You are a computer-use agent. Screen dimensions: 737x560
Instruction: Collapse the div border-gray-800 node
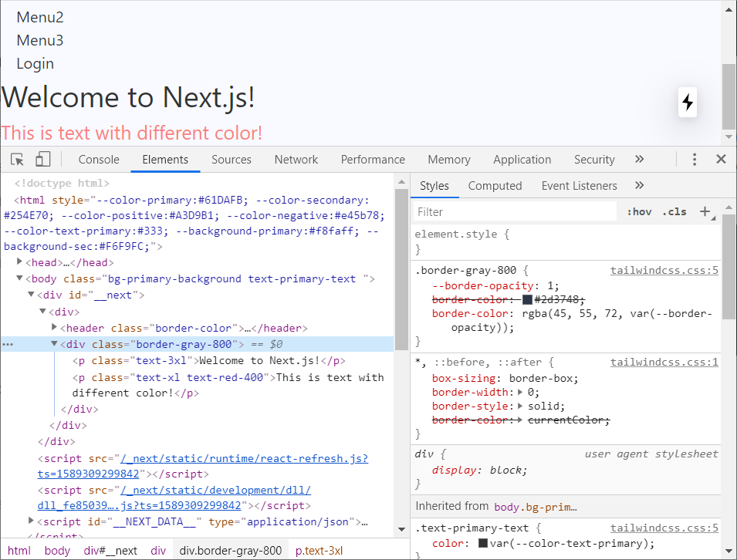tap(54, 345)
